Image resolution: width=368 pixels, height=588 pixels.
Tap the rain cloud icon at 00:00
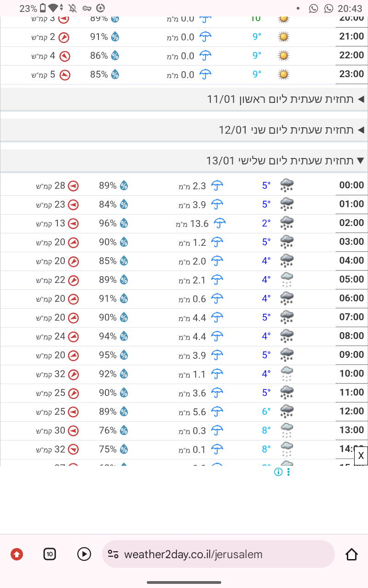coord(287,186)
